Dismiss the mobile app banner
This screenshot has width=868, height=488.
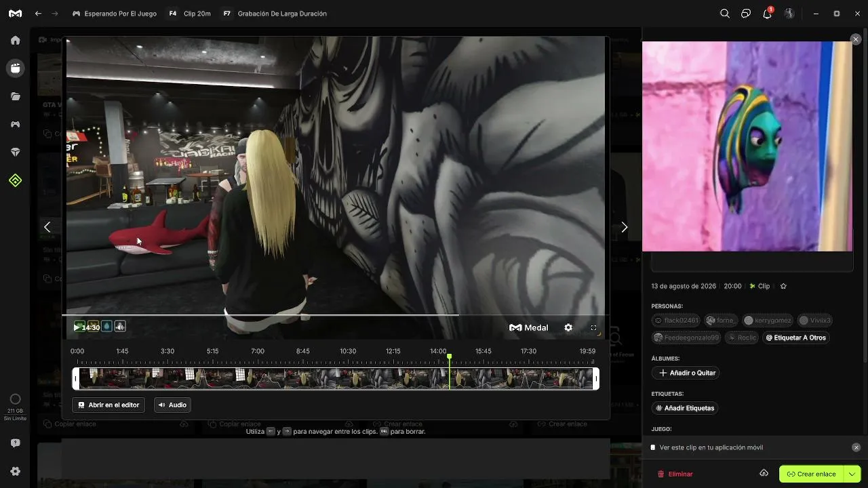point(856,447)
